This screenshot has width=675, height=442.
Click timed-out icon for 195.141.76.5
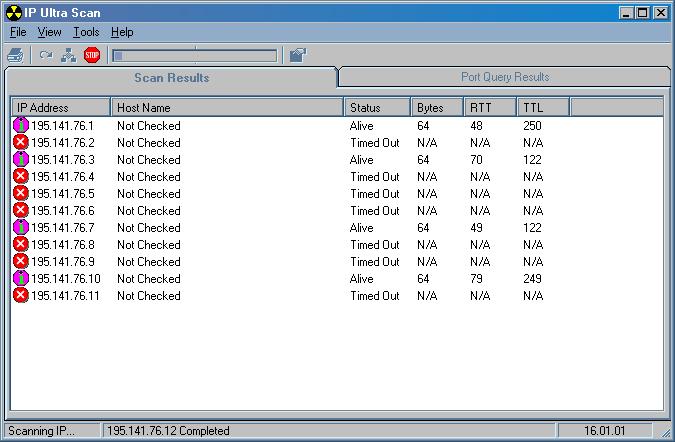[x=21, y=193]
